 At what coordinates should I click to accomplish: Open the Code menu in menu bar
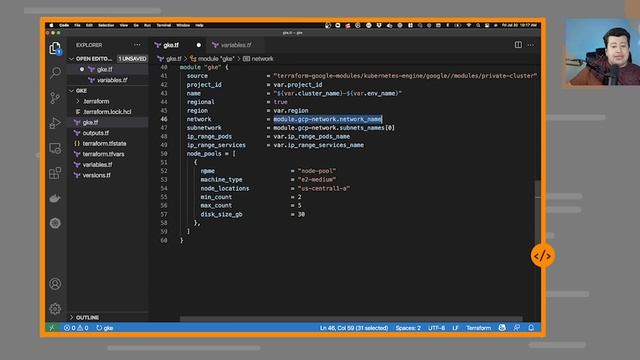(64, 25)
